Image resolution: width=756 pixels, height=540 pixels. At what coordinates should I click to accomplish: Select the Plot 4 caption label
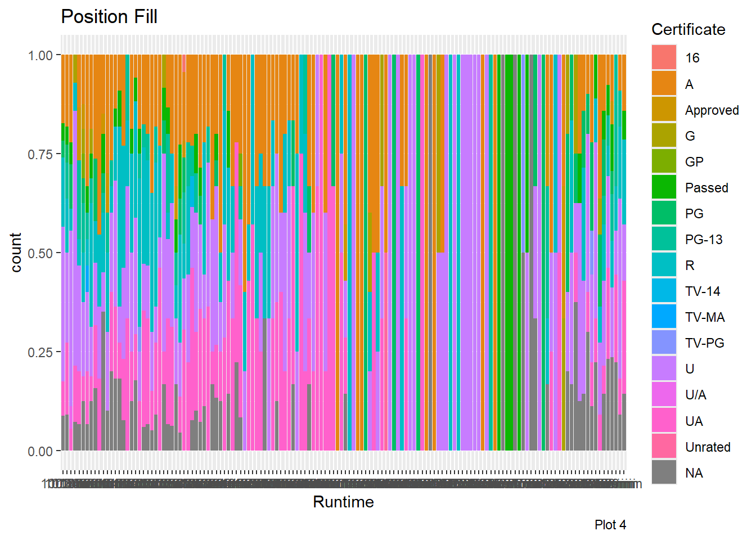click(x=611, y=525)
